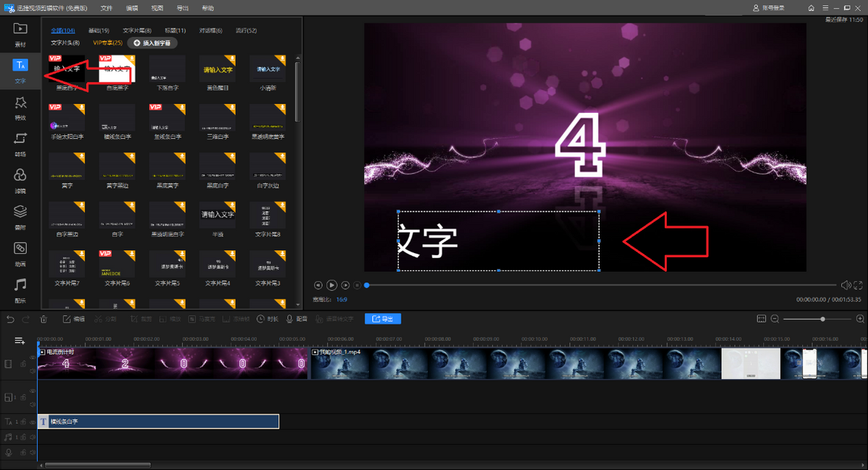This screenshot has height=470, width=868.
Task: Click the 缩放 (zoom) tool
Action: pyautogui.click(x=171, y=319)
